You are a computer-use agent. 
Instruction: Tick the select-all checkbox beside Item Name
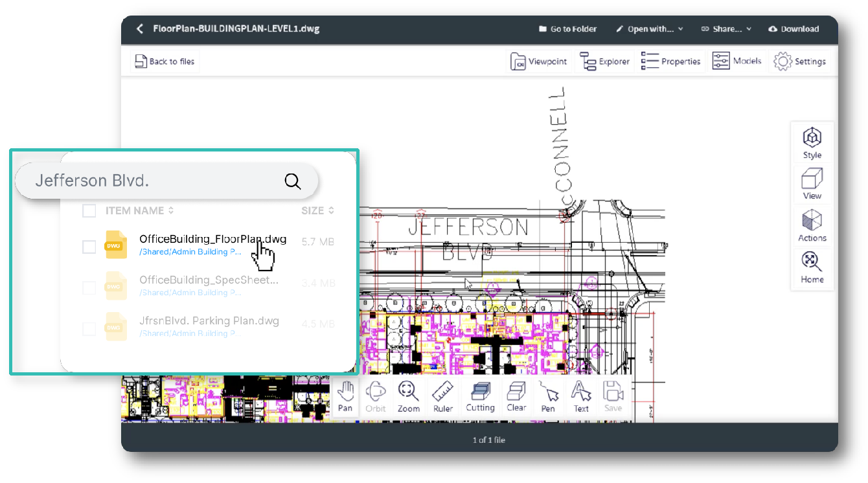[89, 210]
